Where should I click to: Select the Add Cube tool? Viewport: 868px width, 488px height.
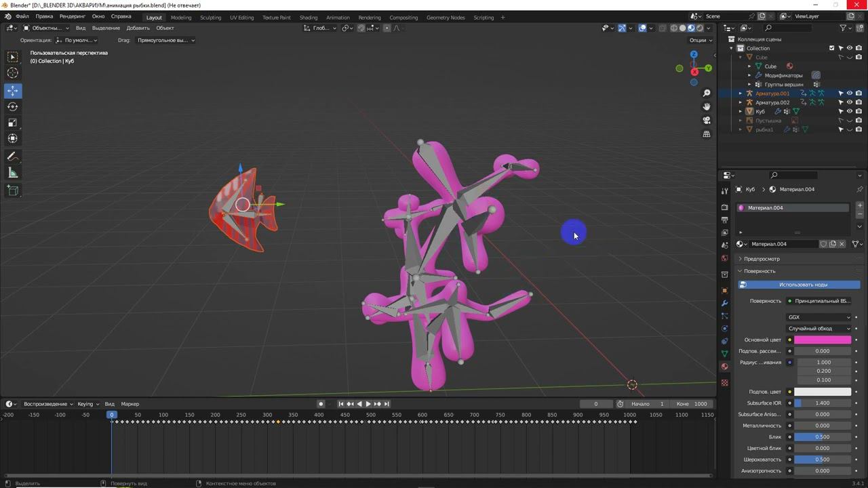[13, 190]
